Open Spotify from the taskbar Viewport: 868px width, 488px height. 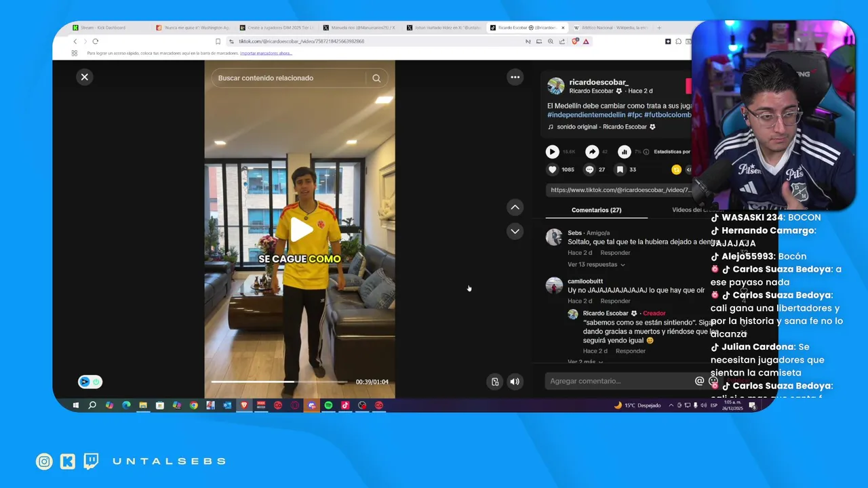coord(328,405)
